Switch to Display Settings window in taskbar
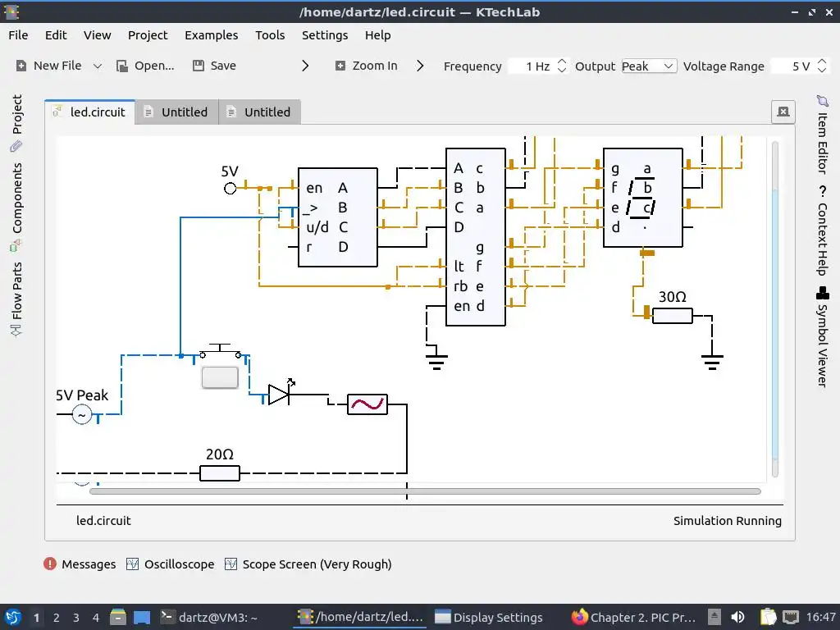 click(488, 618)
